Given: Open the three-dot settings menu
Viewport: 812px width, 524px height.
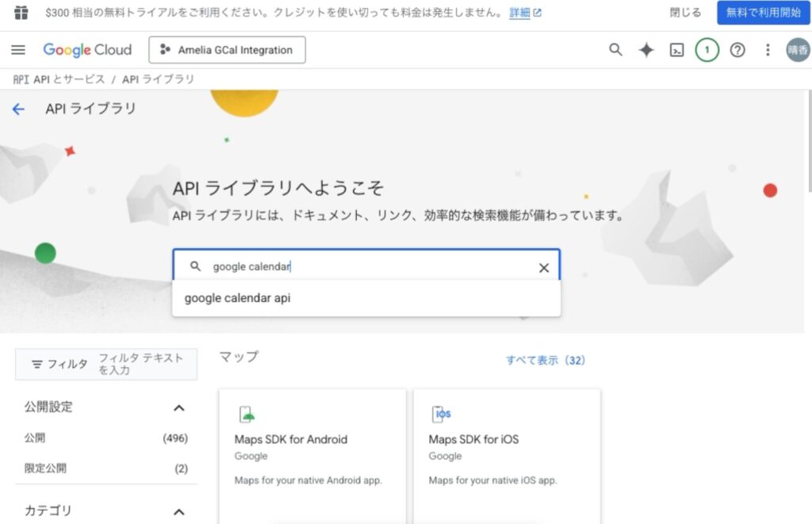Looking at the screenshot, I should coord(767,50).
